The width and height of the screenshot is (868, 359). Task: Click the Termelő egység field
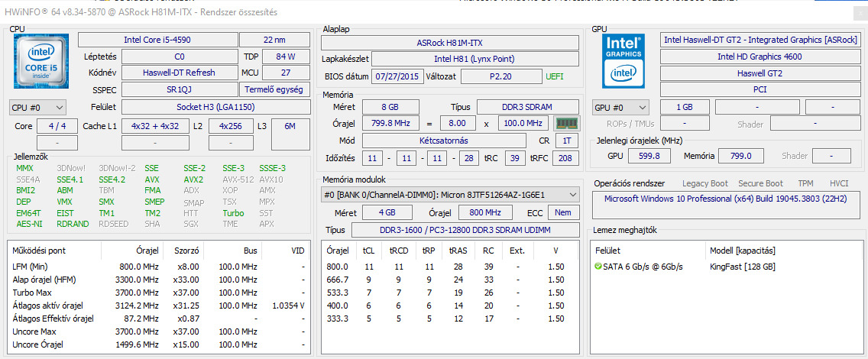275,89
